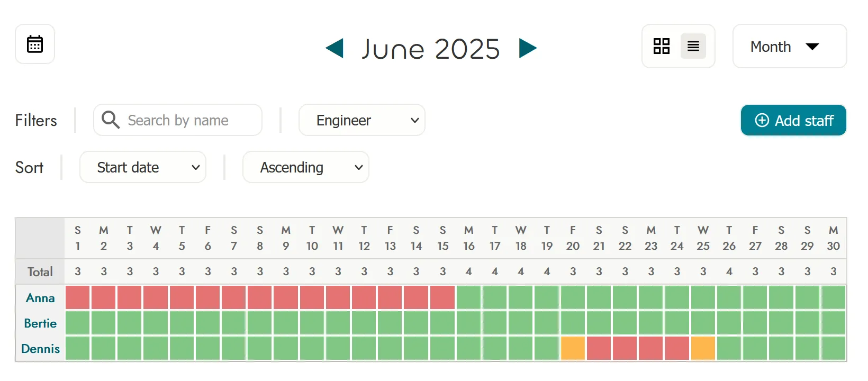The width and height of the screenshot is (868, 381).
Task: Open the Month view selector chevron
Action: pos(813,47)
